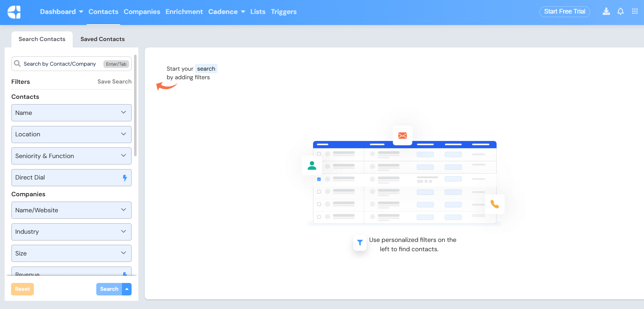Click the orange phone icon in illustration
The image size is (644, 309).
(x=495, y=204)
